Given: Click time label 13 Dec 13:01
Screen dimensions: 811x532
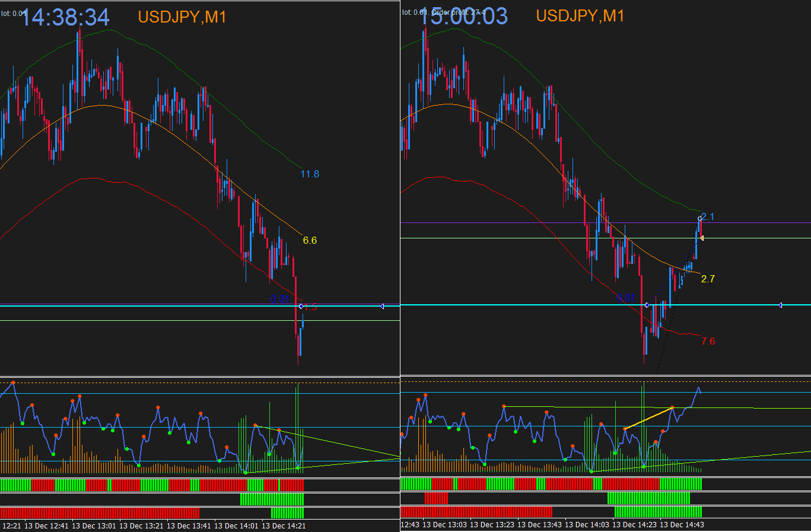Looking at the screenshot, I should [x=94, y=525].
